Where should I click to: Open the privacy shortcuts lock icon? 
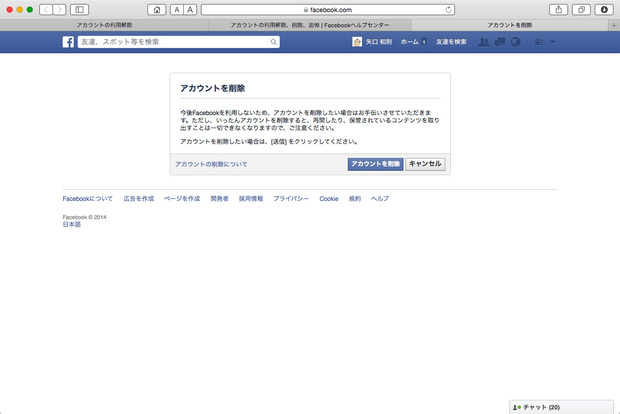539,43
